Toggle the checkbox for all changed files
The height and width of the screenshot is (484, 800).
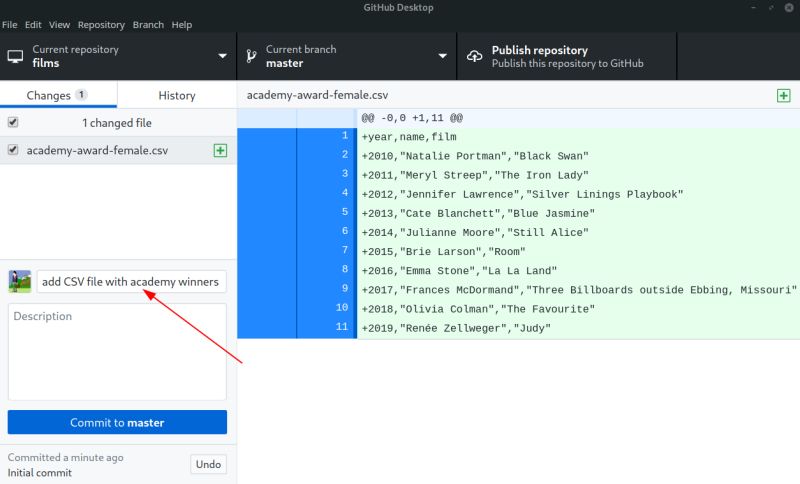coord(13,122)
